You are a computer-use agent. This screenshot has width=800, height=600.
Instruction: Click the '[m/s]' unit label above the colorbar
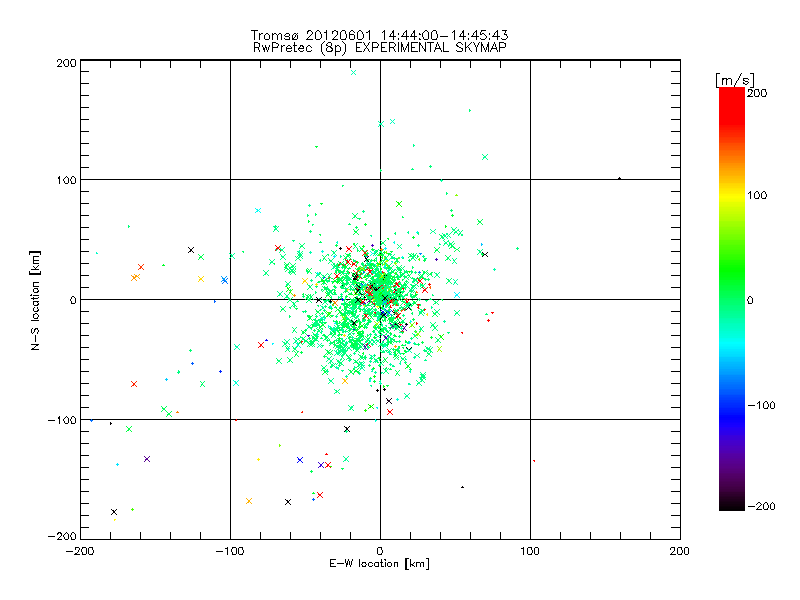tap(735, 80)
